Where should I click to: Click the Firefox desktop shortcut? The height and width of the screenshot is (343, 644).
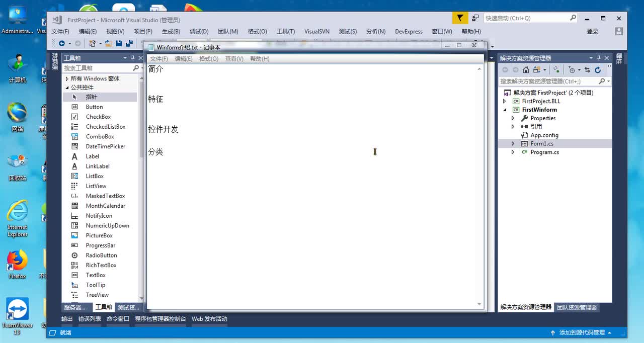point(17,265)
